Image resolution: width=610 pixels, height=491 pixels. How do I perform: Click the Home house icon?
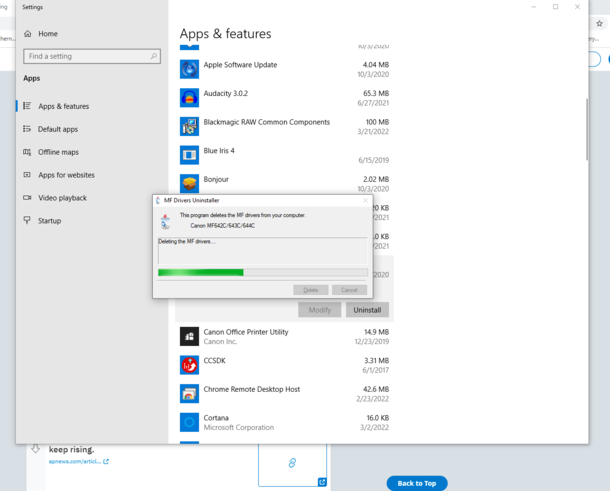[28, 34]
